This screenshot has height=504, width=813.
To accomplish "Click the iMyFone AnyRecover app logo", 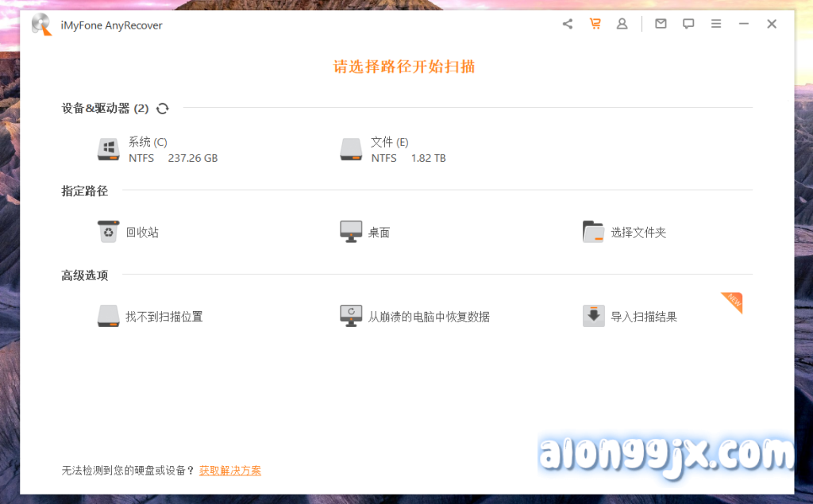I will pyautogui.click(x=41, y=25).
